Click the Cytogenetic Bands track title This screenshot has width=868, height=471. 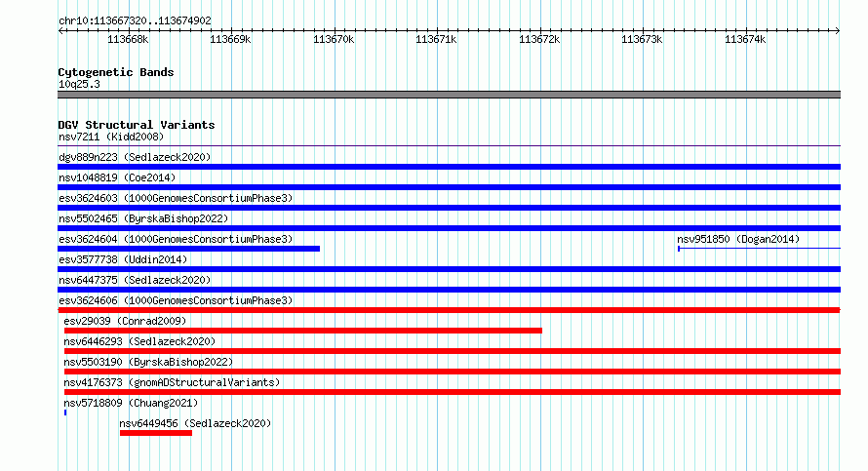point(116,72)
